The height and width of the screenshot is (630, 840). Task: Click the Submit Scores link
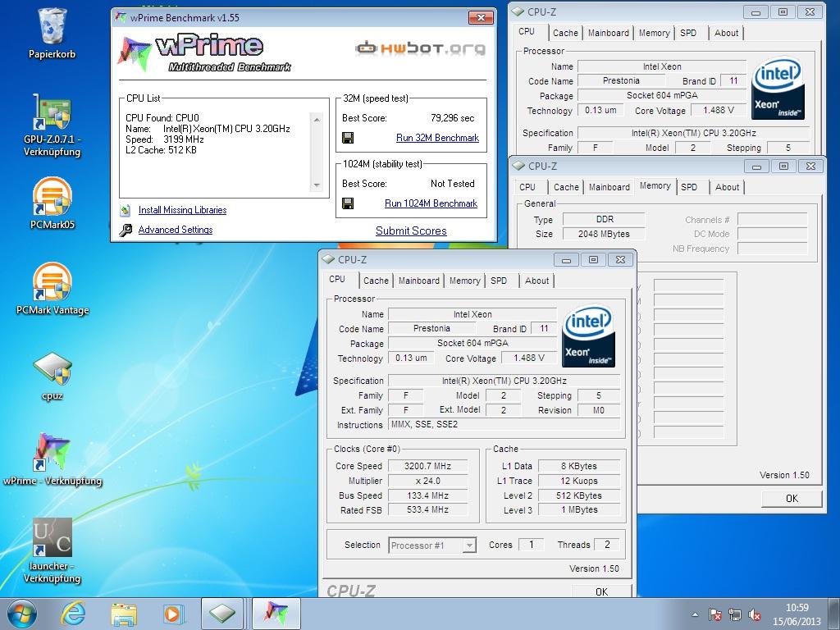(411, 231)
